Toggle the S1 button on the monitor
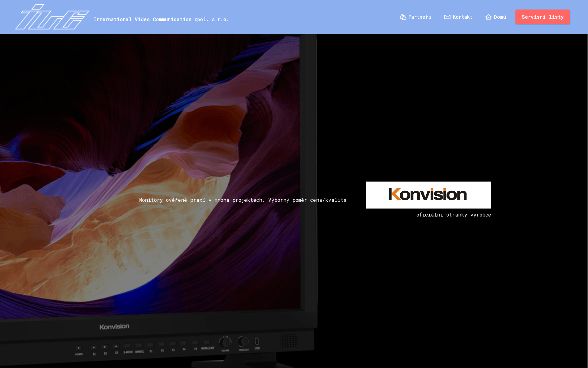This screenshot has height=368, width=588. click(94, 347)
